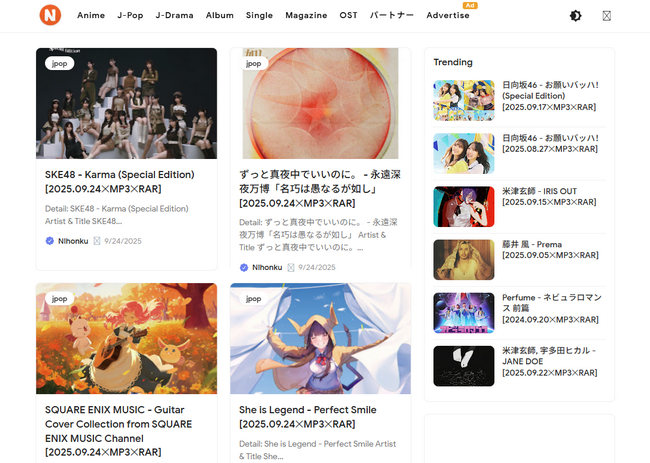Click the Advertise link
The image size is (650, 463).
click(448, 15)
